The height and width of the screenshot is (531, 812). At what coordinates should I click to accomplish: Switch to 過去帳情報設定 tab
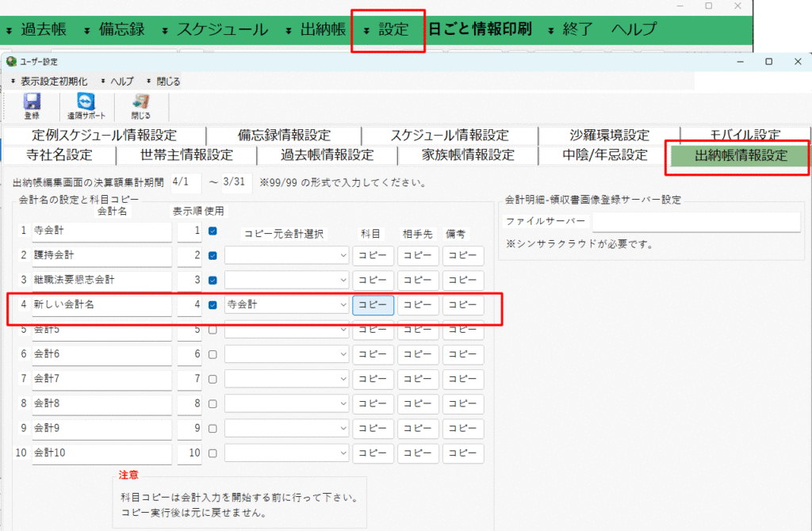[x=327, y=155]
